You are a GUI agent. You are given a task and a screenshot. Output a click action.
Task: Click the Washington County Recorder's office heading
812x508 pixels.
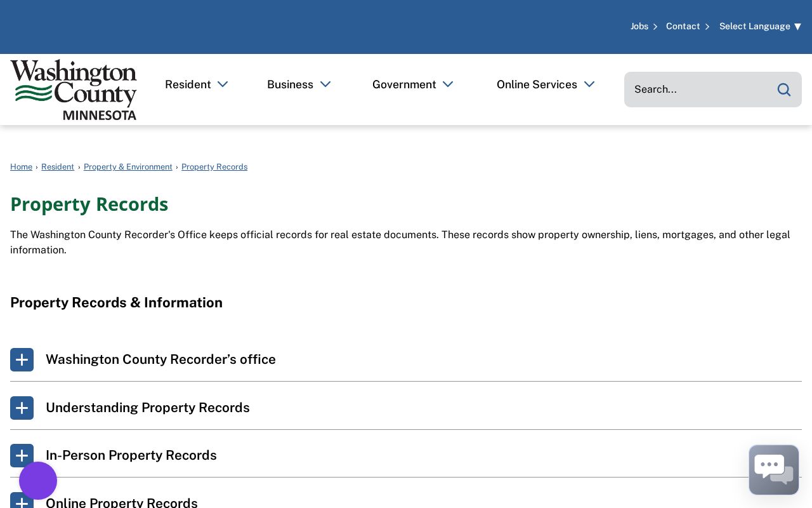click(160, 359)
